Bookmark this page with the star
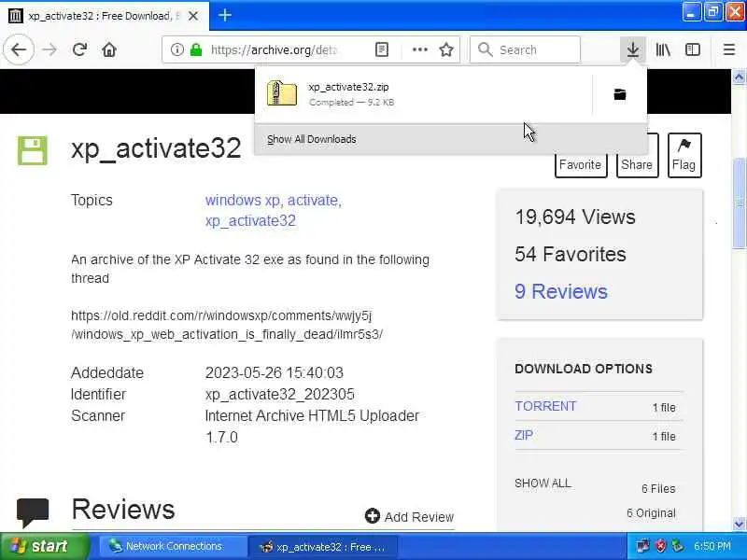747x560 pixels. (x=446, y=49)
